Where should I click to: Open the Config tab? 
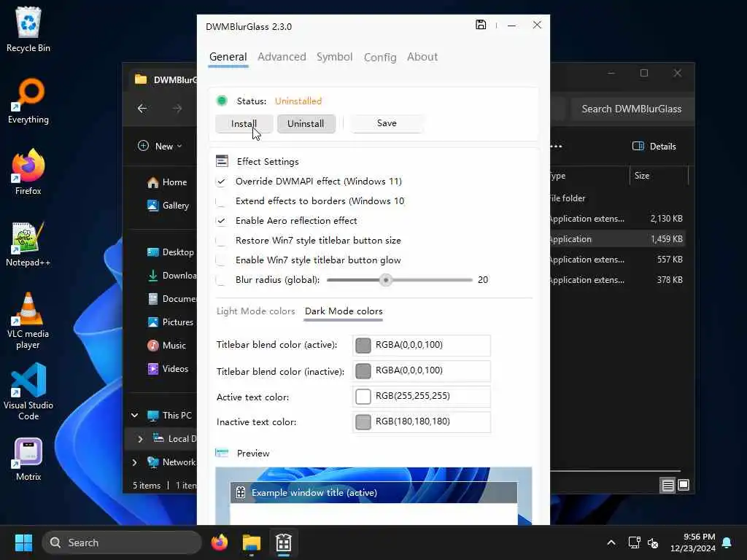pyautogui.click(x=380, y=58)
